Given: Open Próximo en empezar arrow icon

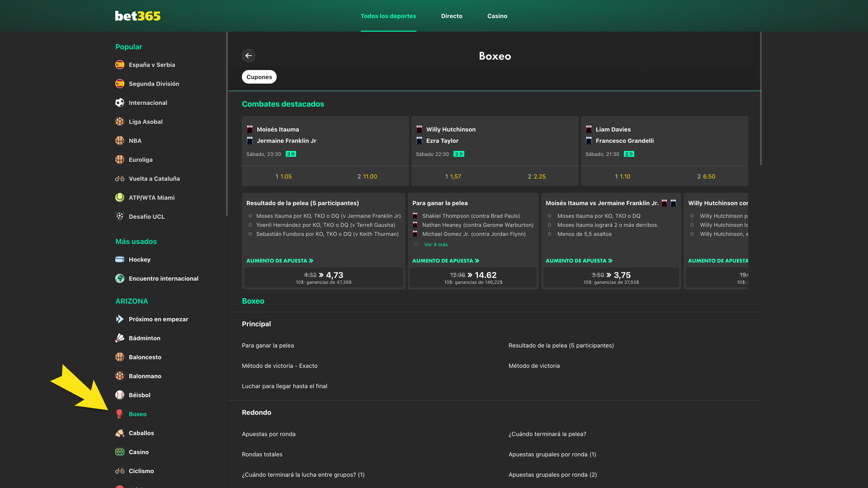Looking at the screenshot, I should 120,319.
